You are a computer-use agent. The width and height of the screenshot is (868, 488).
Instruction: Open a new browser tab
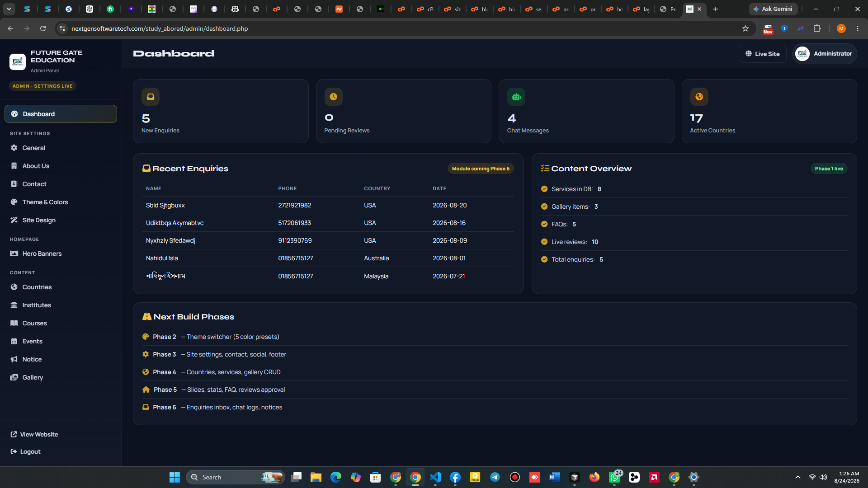(715, 9)
